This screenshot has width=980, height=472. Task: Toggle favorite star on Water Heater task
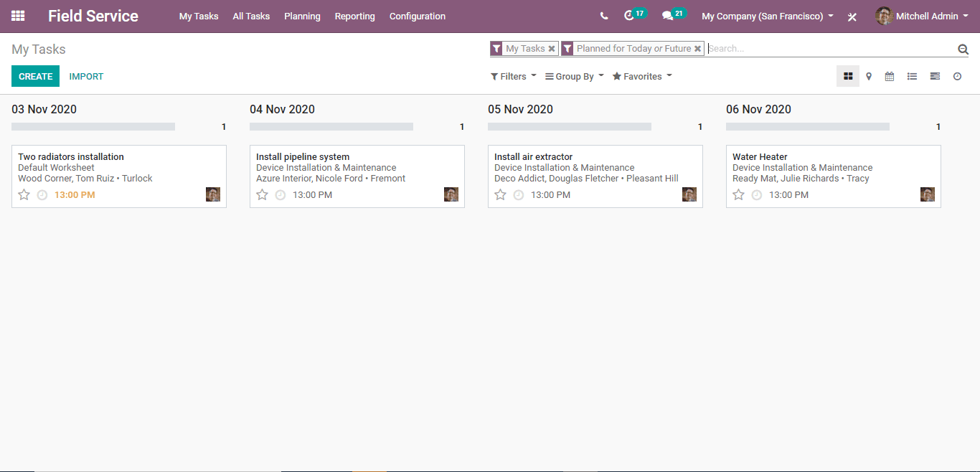[x=739, y=194]
